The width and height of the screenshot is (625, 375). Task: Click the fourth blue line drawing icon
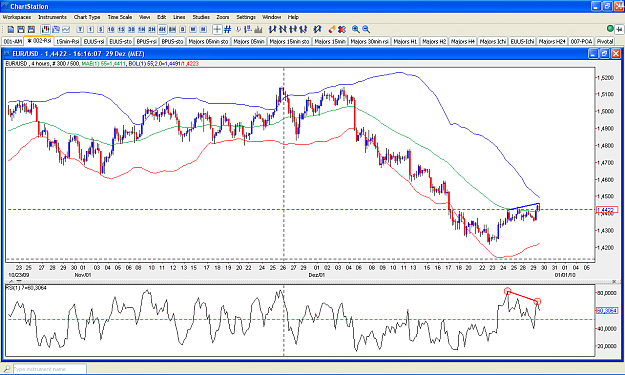click(303, 29)
